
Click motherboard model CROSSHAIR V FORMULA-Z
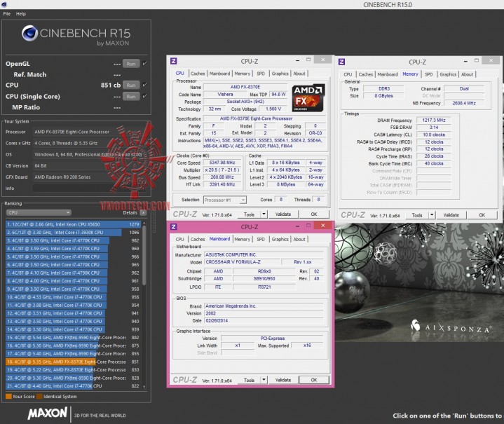point(243,262)
